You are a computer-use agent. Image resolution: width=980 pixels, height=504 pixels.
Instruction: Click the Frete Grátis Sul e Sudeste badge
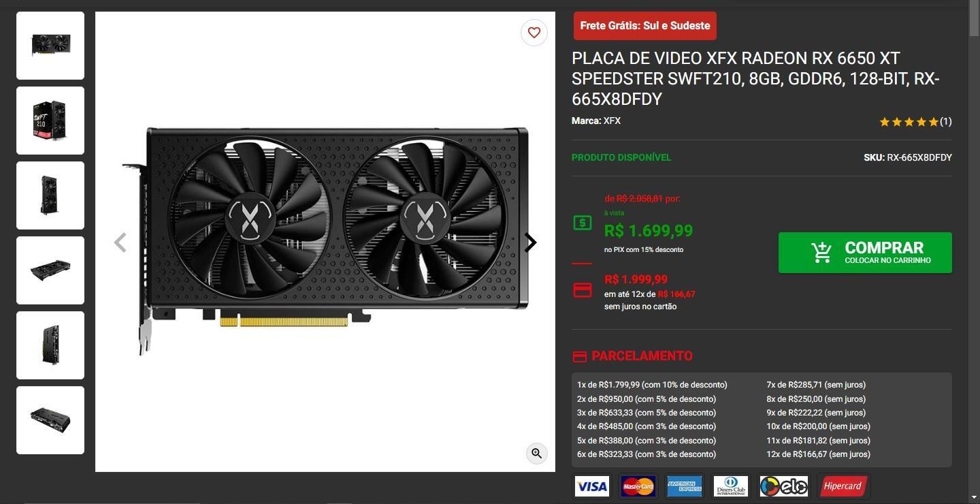point(645,26)
